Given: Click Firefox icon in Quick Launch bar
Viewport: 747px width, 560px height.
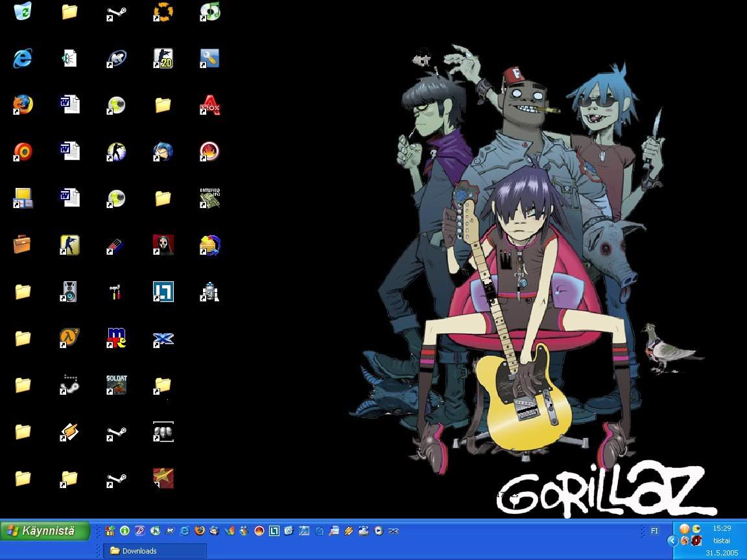Looking at the screenshot, I should (x=199, y=531).
